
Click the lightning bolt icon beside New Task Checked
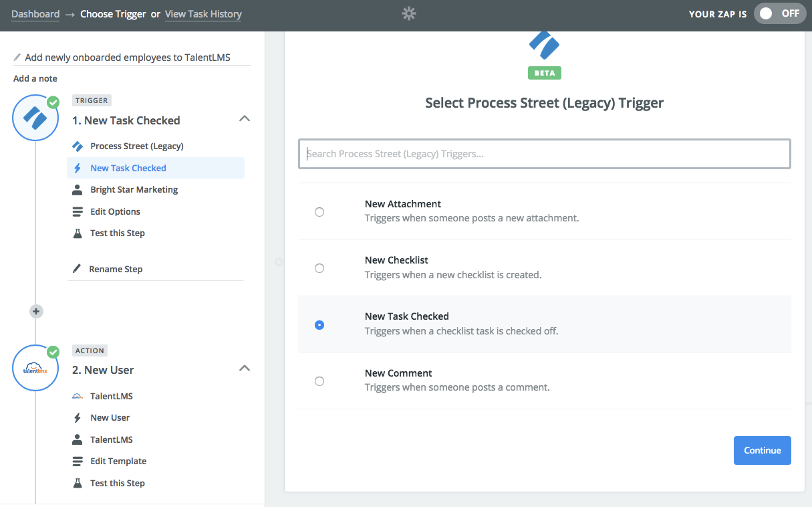click(x=78, y=168)
